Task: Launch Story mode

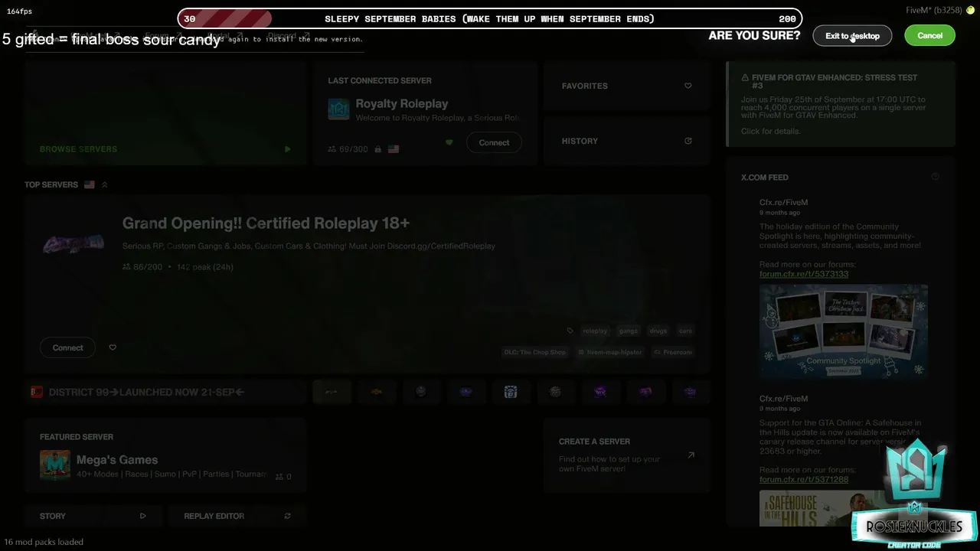Action: (93, 516)
